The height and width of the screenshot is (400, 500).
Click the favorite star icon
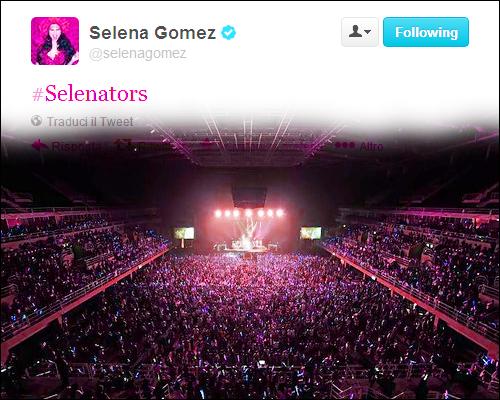click(207, 145)
